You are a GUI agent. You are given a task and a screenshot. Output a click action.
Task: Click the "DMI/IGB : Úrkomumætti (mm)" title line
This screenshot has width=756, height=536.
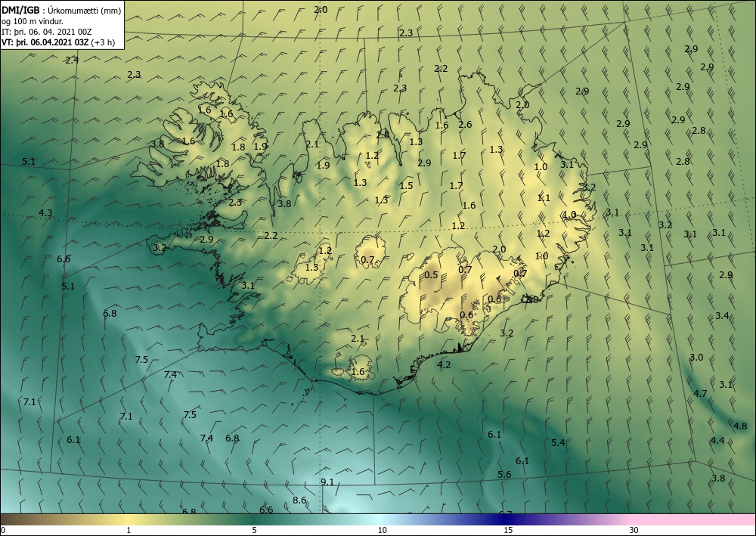61,10
